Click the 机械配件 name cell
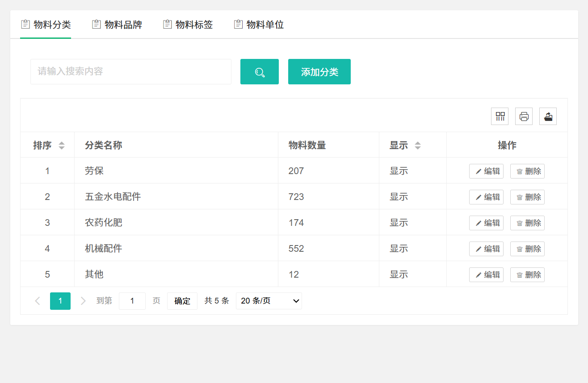The image size is (588, 383). (176, 248)
